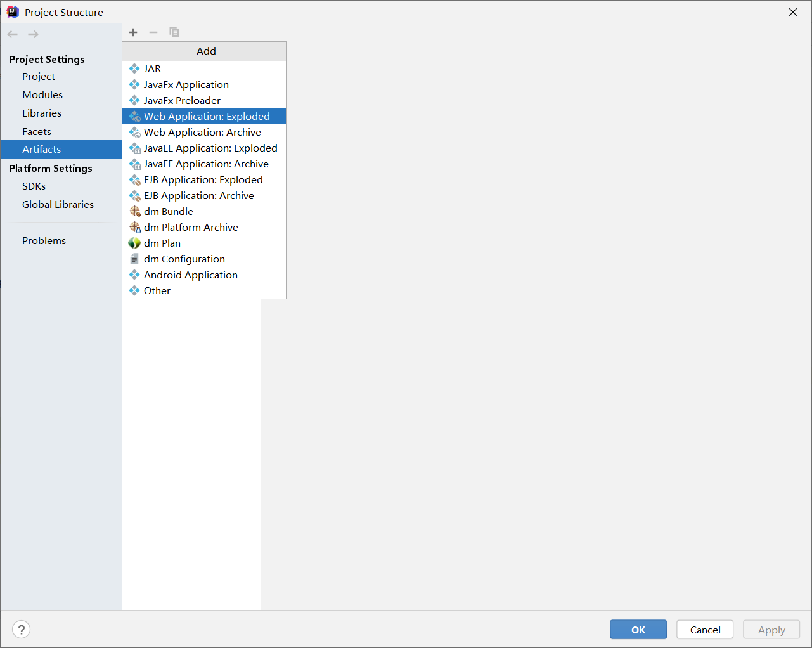Pick JavaFx Preloader in Add list

click(x=204, y=100)
